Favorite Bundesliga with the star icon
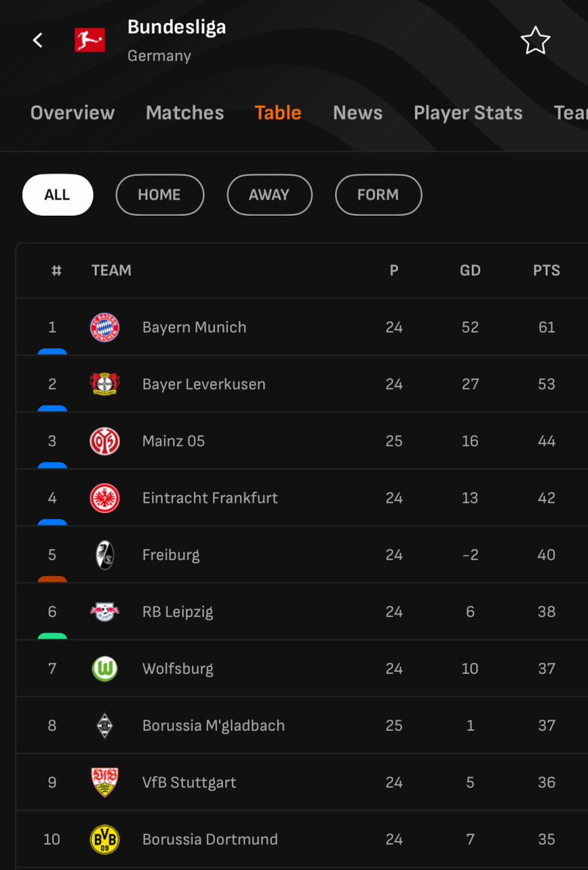Viewport: 588px width, 870px height. pyautogui.click(x=535, y=41)
